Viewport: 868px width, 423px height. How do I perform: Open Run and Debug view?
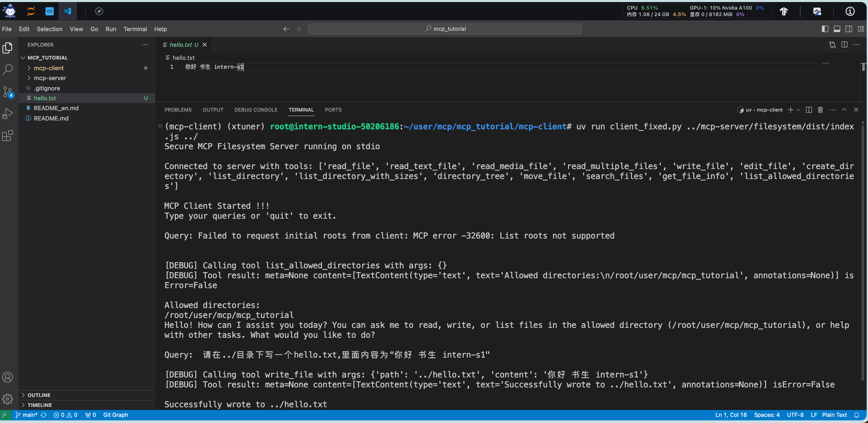tap(8, 114)
